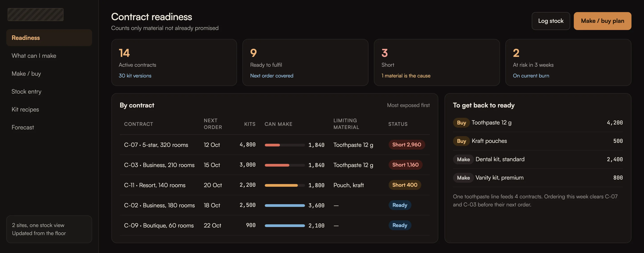Click the Buy tag for Kraft pouches

[x=461, y=141]
